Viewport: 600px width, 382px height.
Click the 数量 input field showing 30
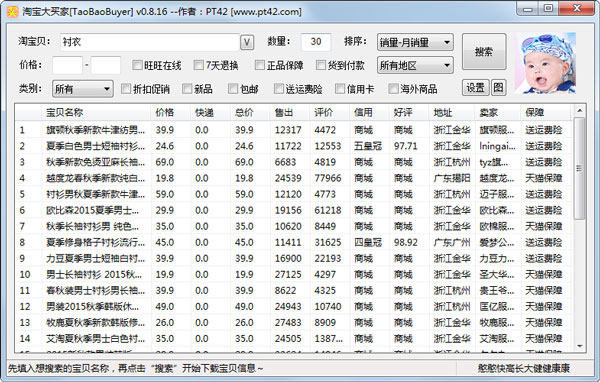315,42
